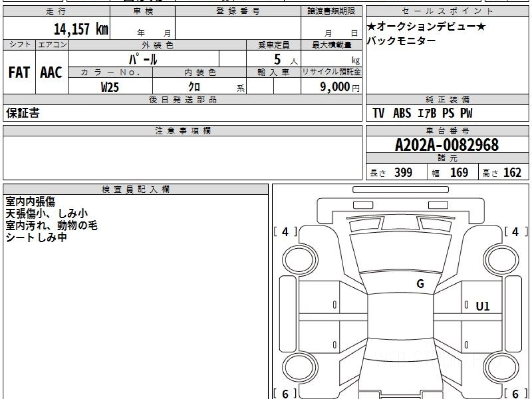This screenshot has height=399, width=532.
Task: Toggle the 輸入車 import-car cell
Action: pyautogui.click(x=272, y=73)
